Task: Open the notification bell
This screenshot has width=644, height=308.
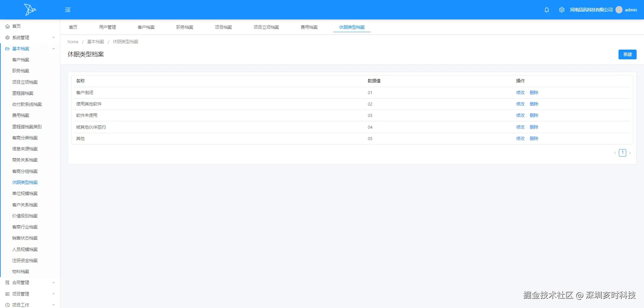Action: 547,10
